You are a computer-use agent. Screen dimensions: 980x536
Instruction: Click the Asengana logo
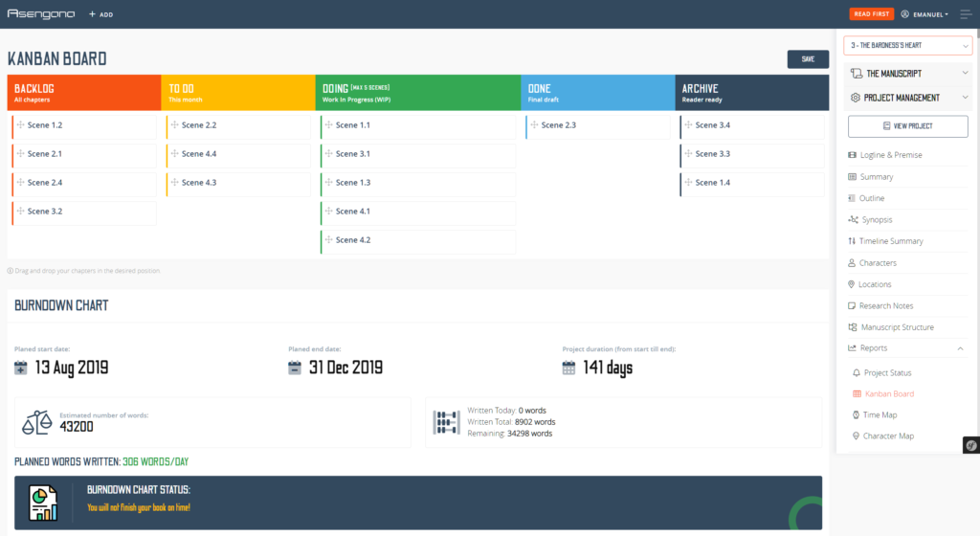click(40, 14)
